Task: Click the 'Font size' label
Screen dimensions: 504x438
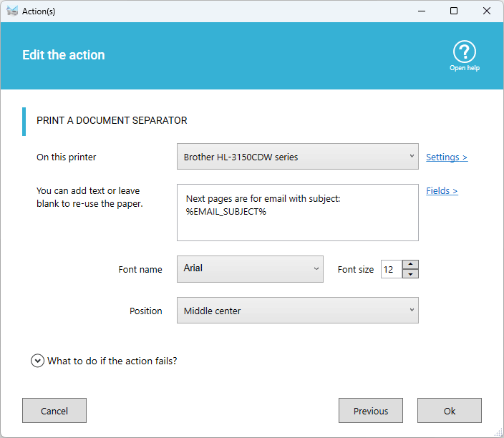Action: 356,270
